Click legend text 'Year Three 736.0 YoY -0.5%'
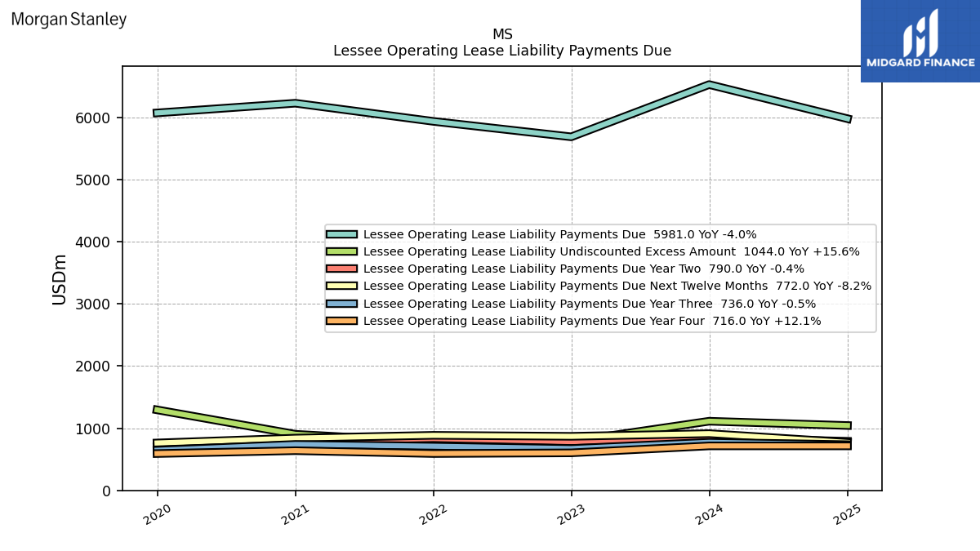This screenshot has width=980, height=551. tap(732, 304)
